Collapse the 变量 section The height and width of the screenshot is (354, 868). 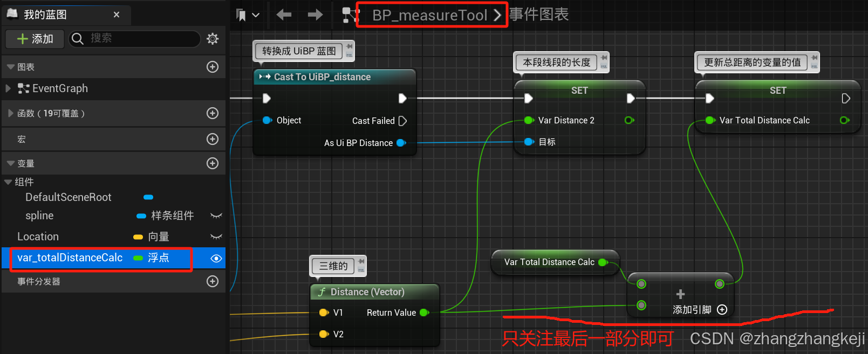tap(10, 163)
